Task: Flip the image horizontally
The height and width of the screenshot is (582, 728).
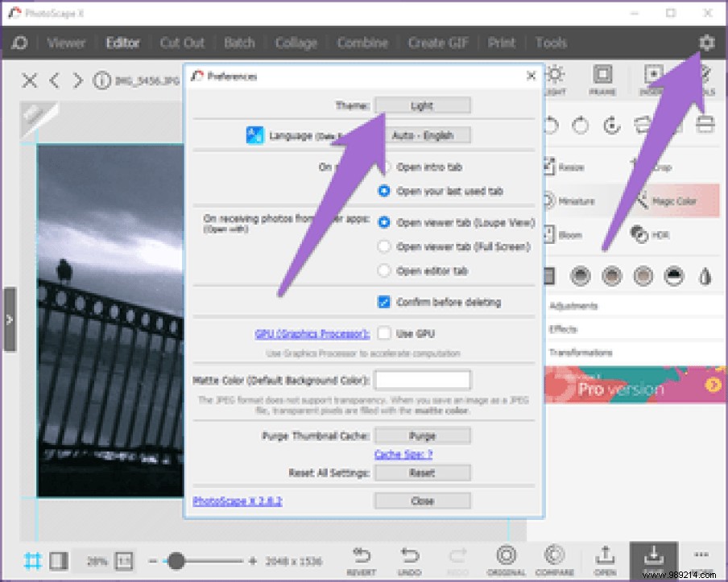Action: [641, 124]
